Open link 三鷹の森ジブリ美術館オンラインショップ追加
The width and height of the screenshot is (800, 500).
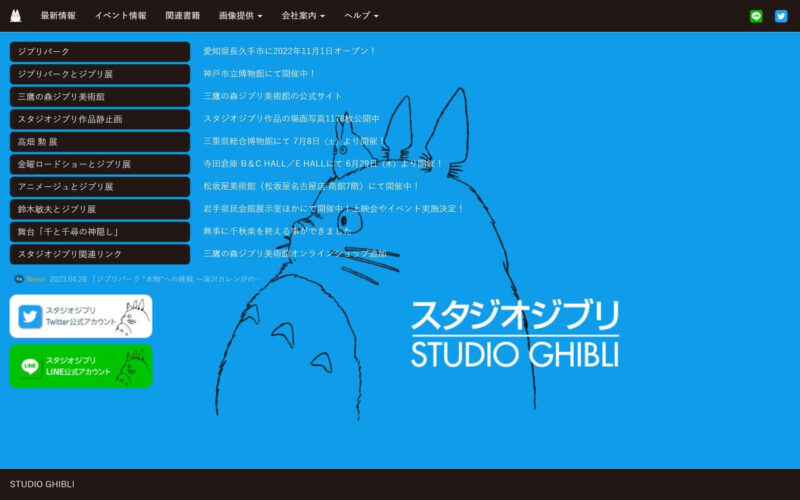(294, 253)
